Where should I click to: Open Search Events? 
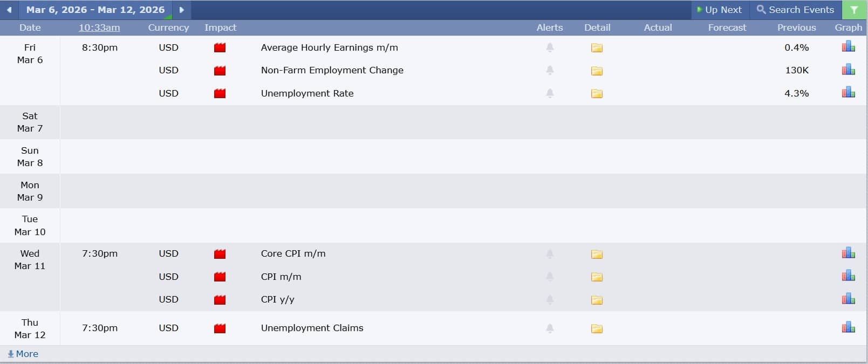coord(795,10)
